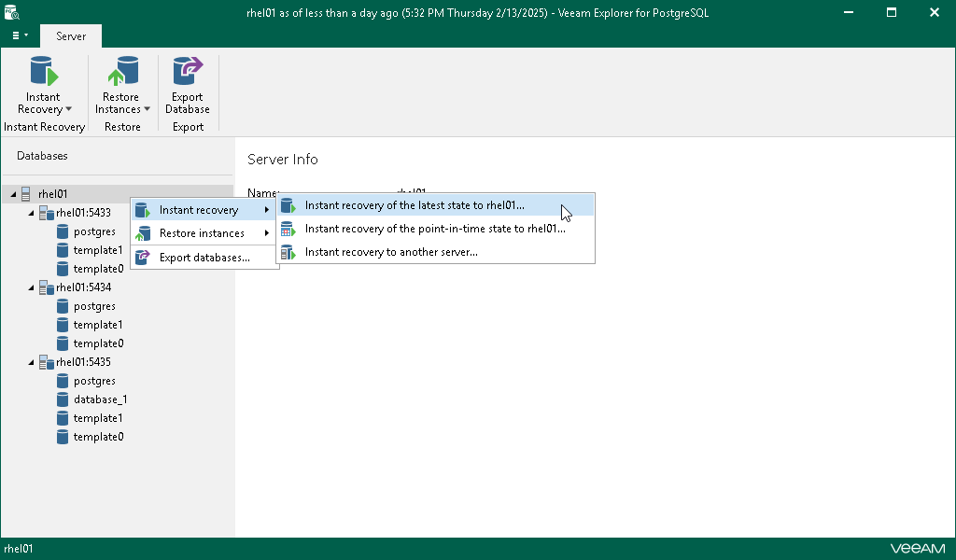The image size is (956, 560).
Task: Select rhel01:5434 text in tree
Action: tap(83, 287)
